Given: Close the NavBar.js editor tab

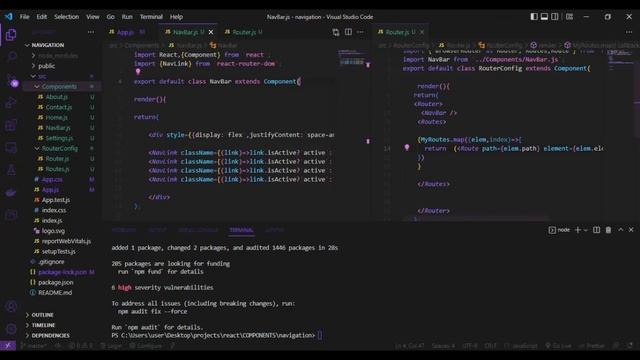Looking at the screenshot, I should click(x=211, y=32).
